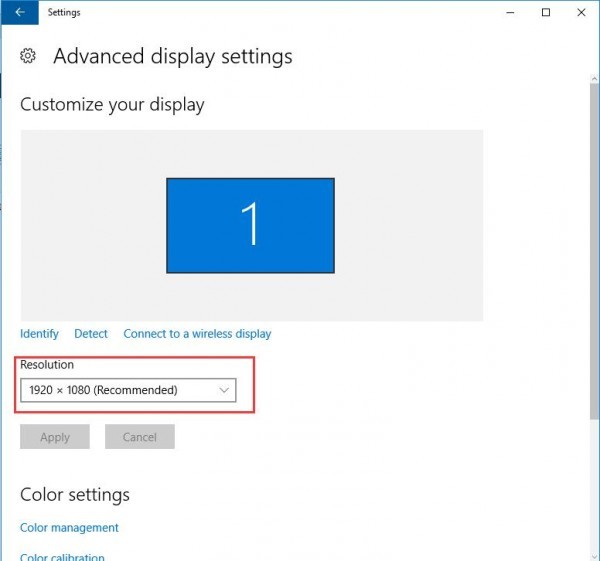The width and height of the screenshot is (600, 561).
Task: Click the gear icon beside the page heading
Action: pos(29,56)
